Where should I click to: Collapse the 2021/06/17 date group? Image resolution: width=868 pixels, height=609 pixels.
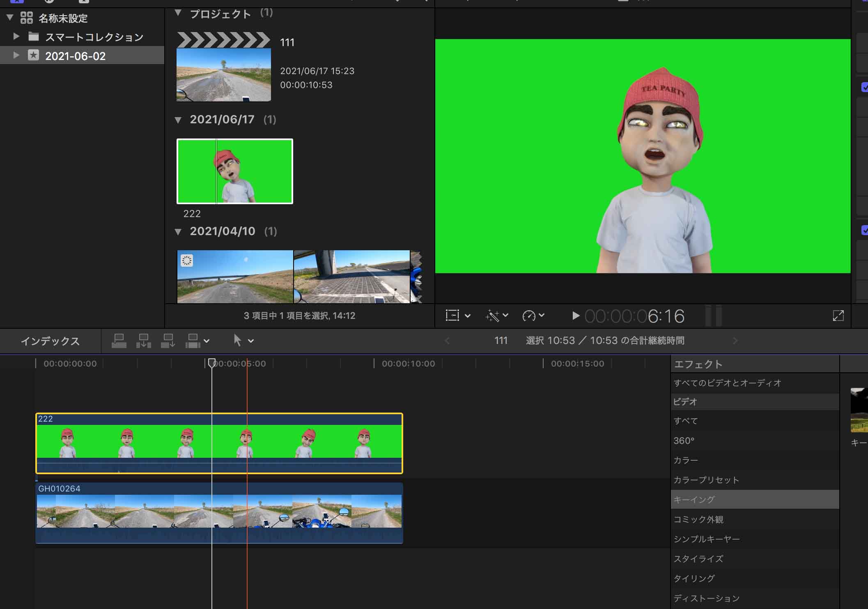pyautogui.click(x=178, y=120)
